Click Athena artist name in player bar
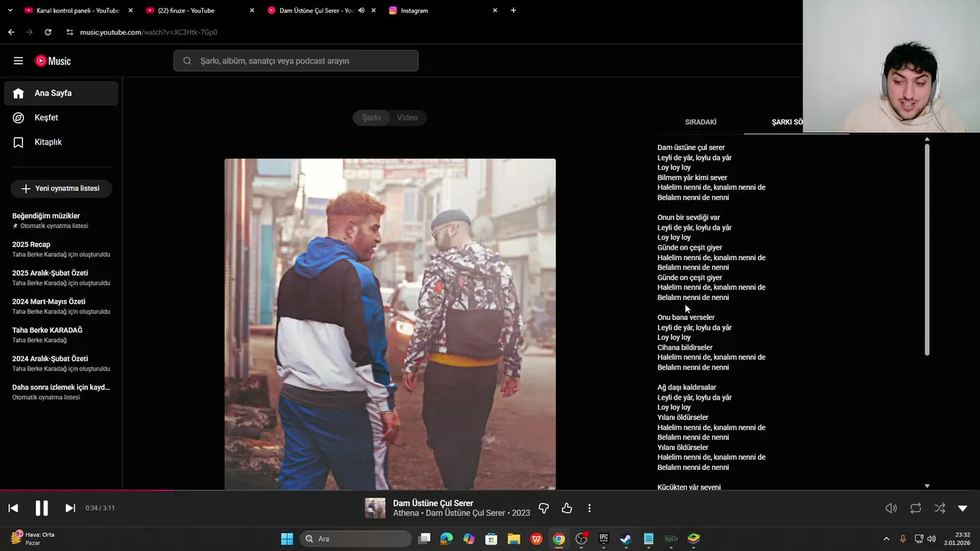This screenshot has height=551, width=980. click(406, 513)
